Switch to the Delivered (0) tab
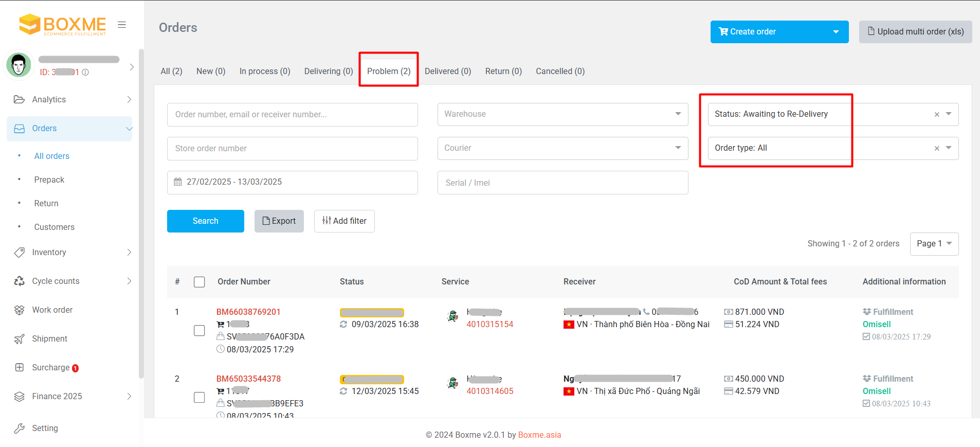The height and width of the screenshot is (447, 980). coord(447,71)
